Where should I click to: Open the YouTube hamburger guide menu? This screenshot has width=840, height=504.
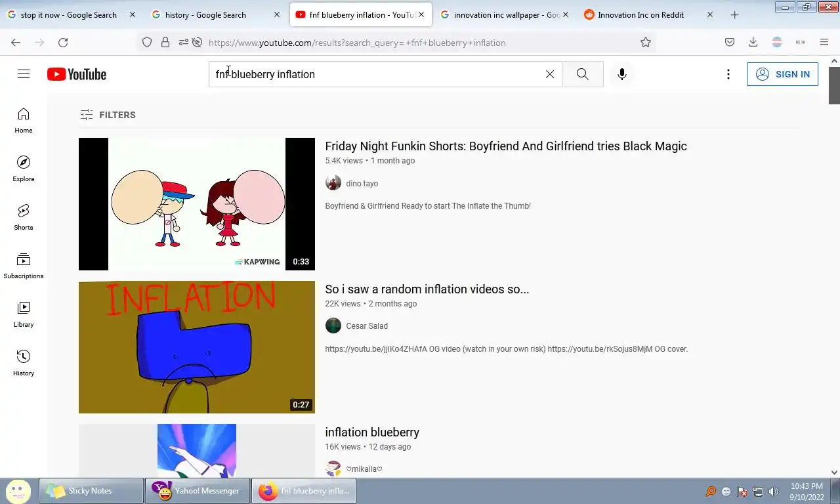click(x=24, y=74)
